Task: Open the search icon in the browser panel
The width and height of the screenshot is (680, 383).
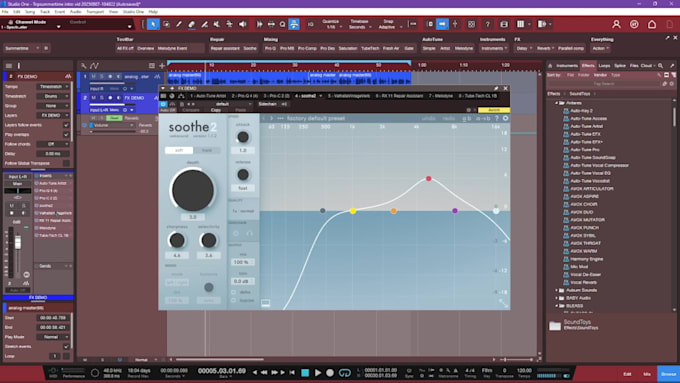Action: click(x=660, y=65)
